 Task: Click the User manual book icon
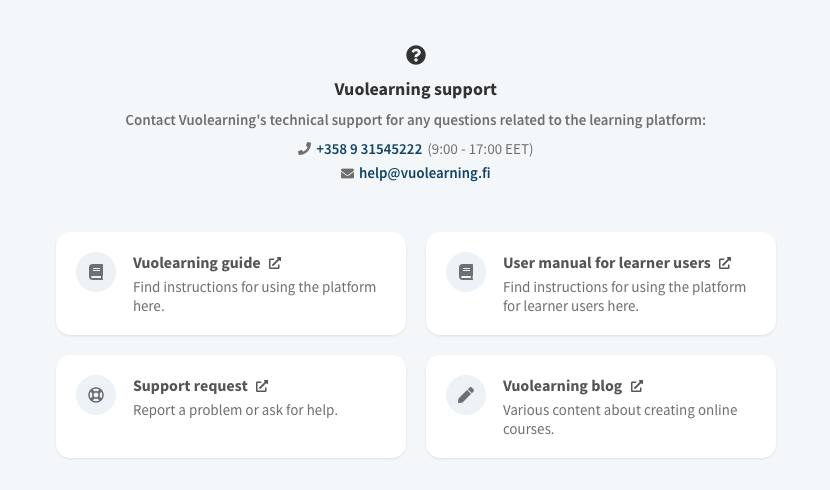point(466,272)
